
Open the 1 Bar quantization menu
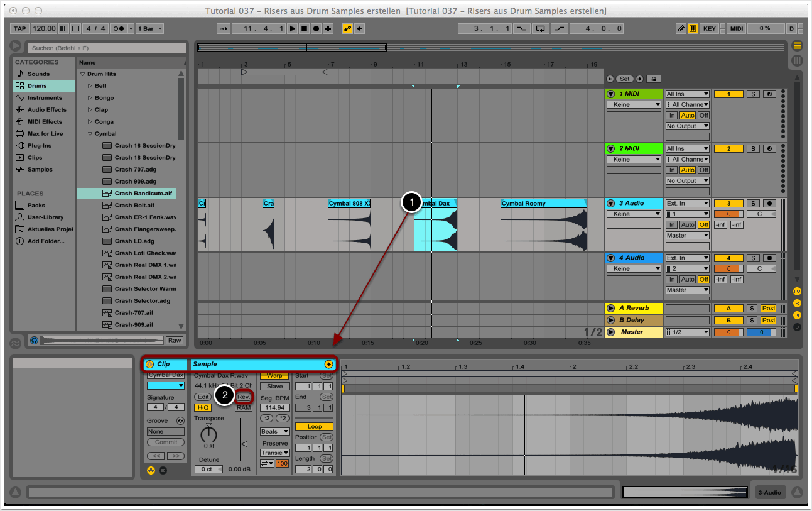[151, 29]
